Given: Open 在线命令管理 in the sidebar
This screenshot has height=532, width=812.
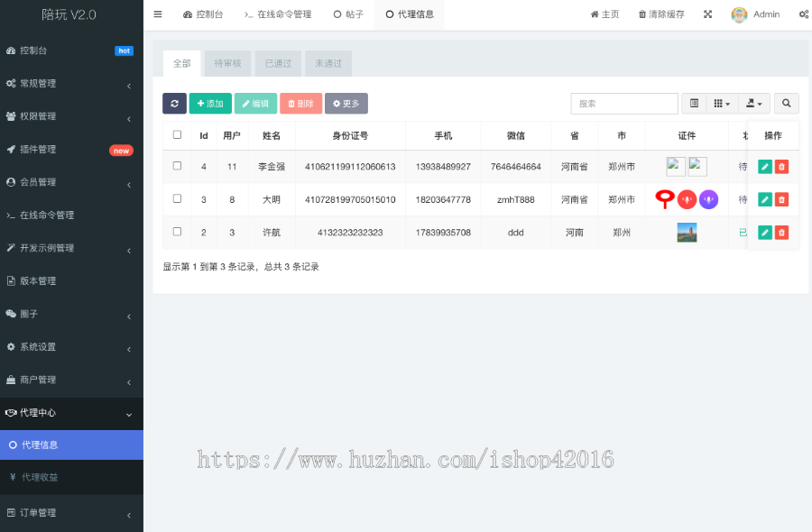Looking at the screenshot, I should (71, 216).
